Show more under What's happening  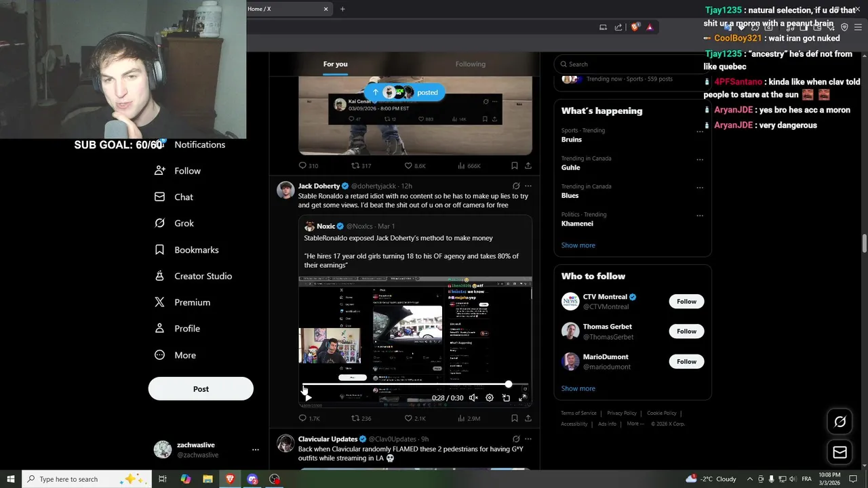pyautogui.click(x=578, y=245)
